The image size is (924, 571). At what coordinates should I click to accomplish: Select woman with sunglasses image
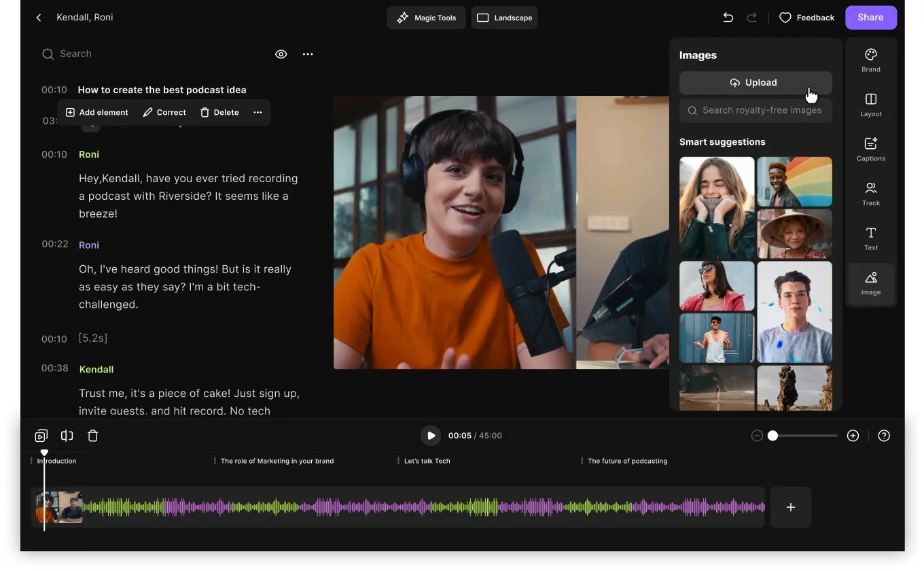tap(717, 286)
